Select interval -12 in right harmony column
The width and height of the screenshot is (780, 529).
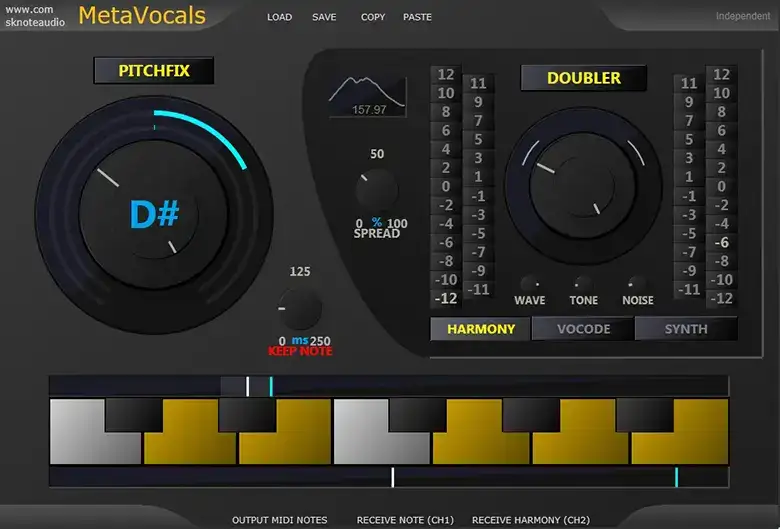[x=721, y=298]
